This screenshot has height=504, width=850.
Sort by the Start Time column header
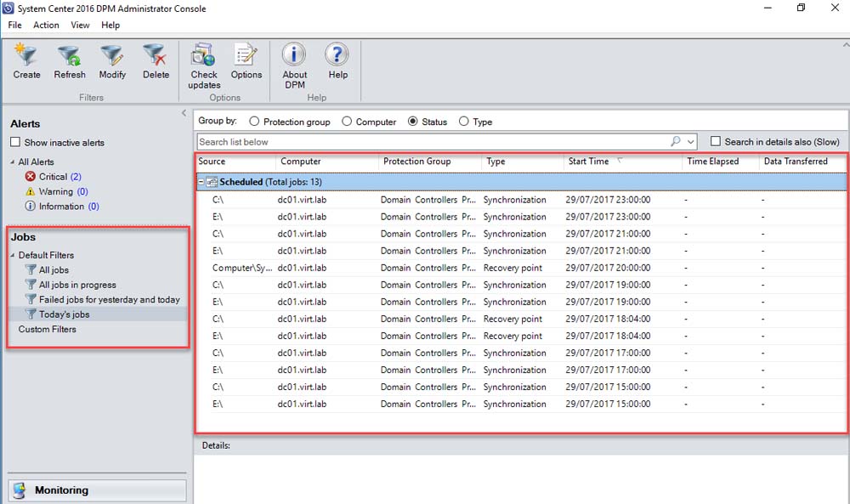click(623, 161)
